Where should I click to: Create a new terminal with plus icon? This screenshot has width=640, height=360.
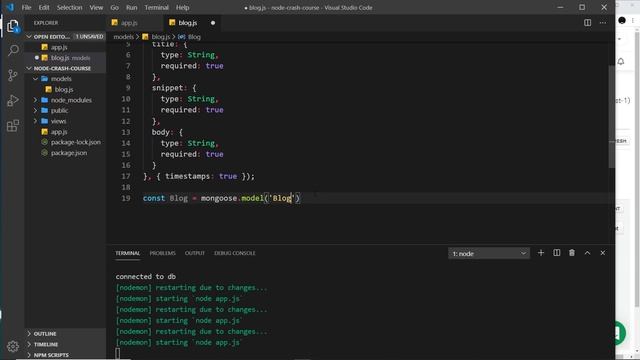[541, 253]
